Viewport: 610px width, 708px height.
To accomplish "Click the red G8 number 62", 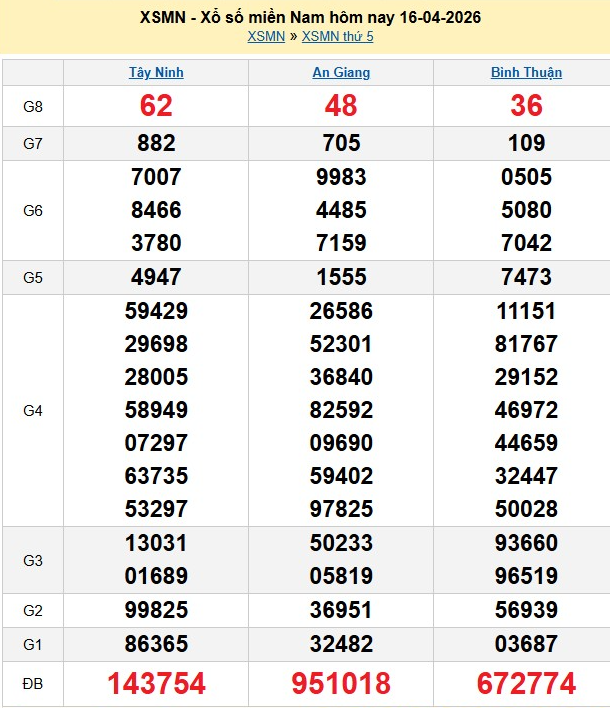I will pos(156,105).
